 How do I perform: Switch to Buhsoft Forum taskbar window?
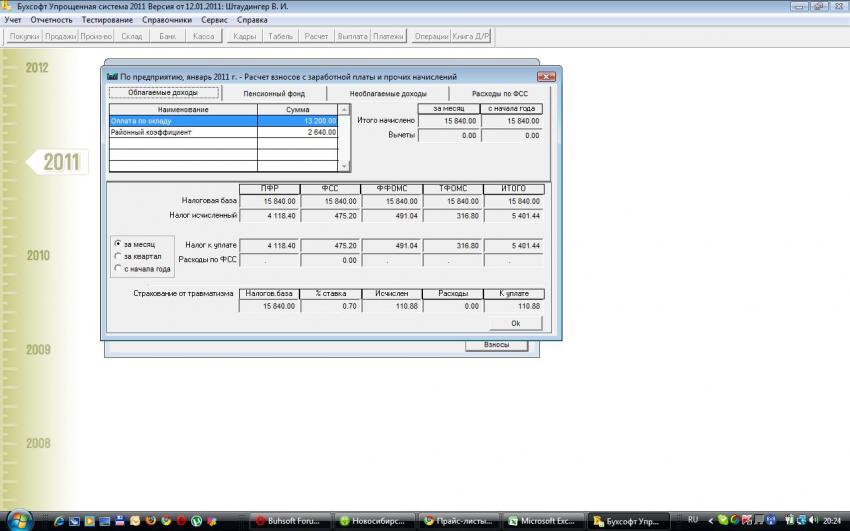tap(288, 521)
